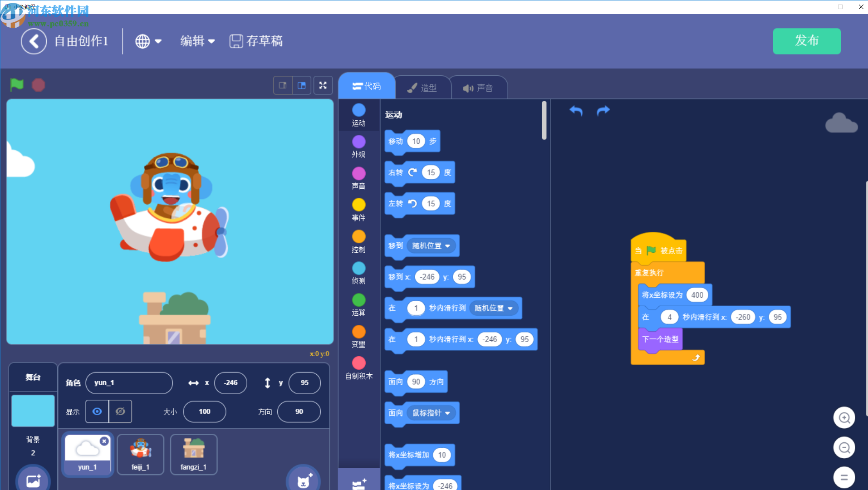Click the block palette scrollbar
This screenshot has width=868, height=490.
click(544, 121)
